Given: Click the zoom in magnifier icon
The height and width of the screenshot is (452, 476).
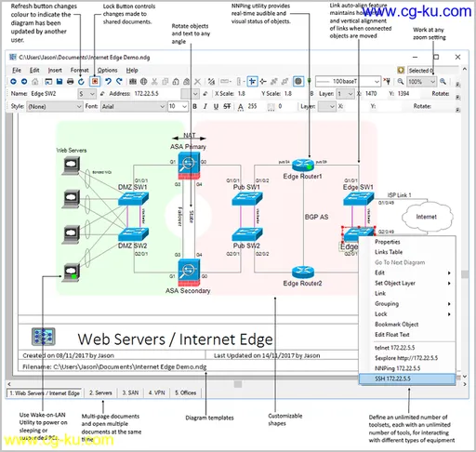Looking at the screenshot, I should pos(443,82).
